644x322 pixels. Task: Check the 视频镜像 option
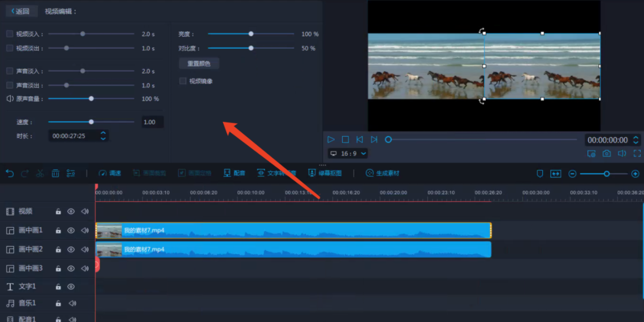[x=183, y=81]
